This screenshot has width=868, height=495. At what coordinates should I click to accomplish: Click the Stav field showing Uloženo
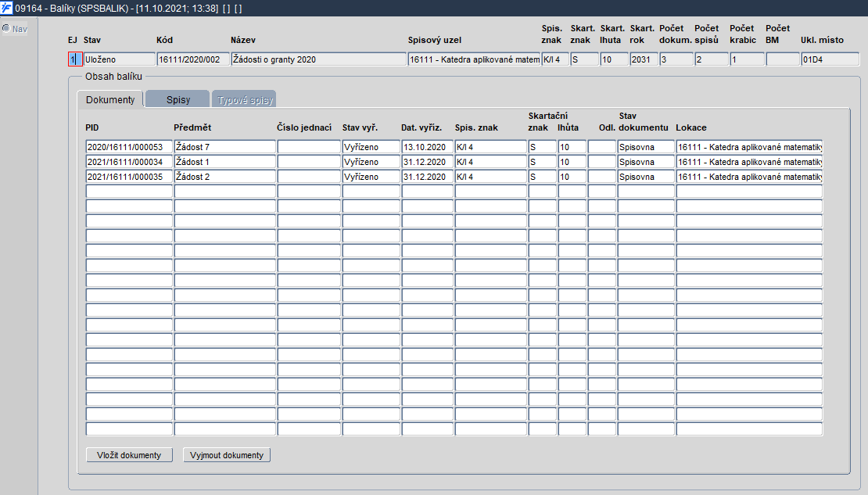pos(119,59)
